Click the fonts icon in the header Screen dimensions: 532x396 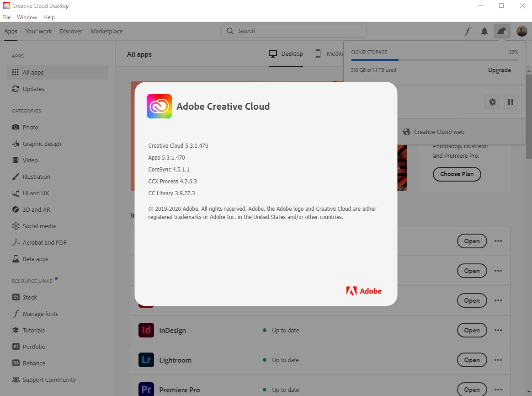[467, 31]
